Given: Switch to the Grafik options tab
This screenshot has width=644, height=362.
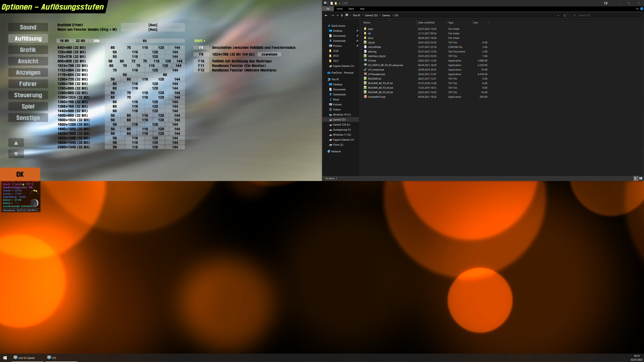Looking at the screenshot, I should coord(28,50).
